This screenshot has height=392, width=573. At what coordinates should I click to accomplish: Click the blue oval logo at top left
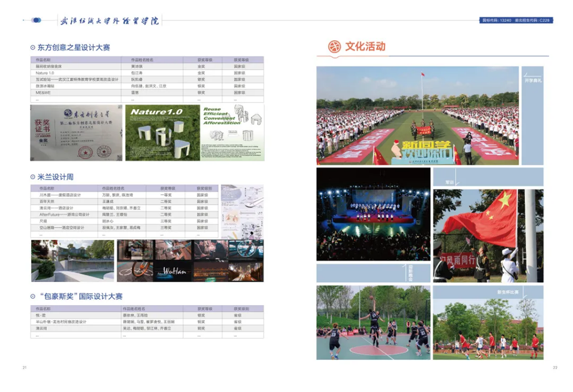[x=36, y=20]
